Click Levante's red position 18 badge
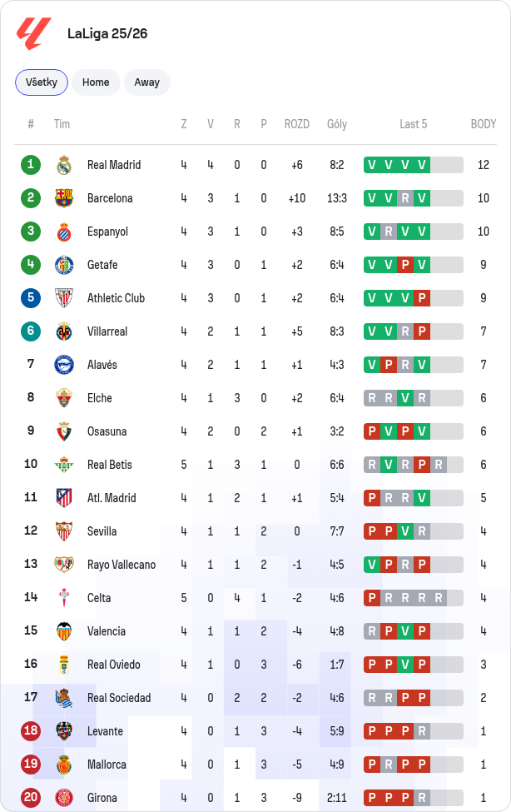511x812 pixels. [31, 731]
